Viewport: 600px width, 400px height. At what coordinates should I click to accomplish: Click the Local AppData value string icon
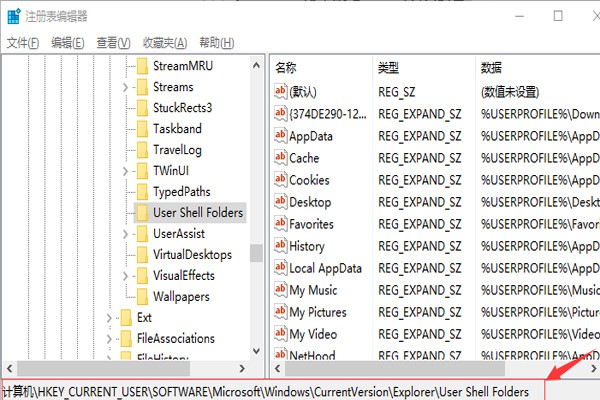(280, 268)
